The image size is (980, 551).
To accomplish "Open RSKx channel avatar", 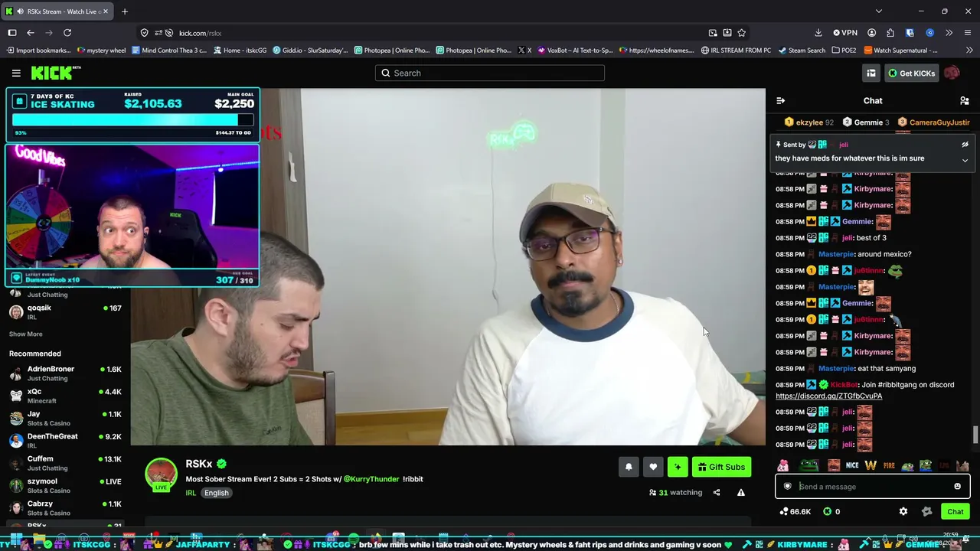I will (x=162, y=474).
